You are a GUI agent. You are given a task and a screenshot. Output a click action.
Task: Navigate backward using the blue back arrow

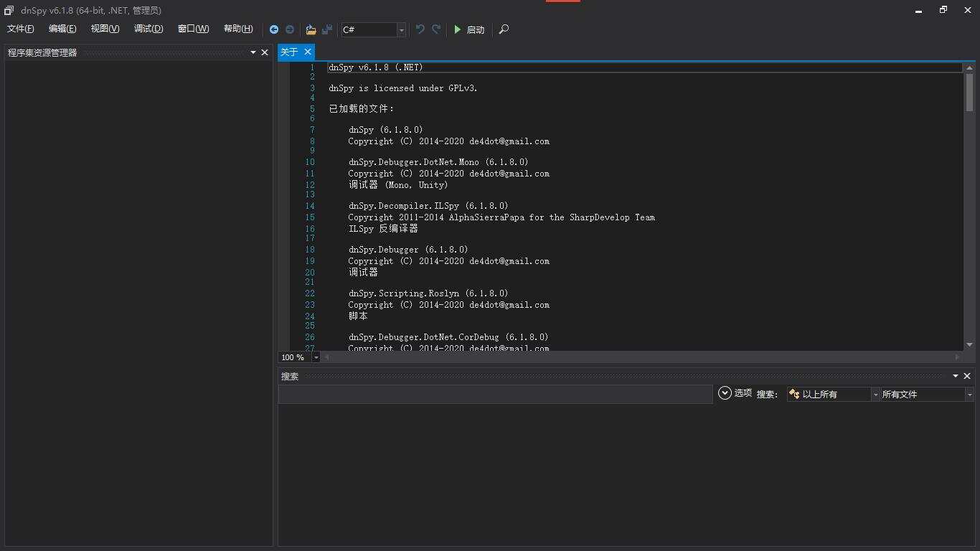274,29
